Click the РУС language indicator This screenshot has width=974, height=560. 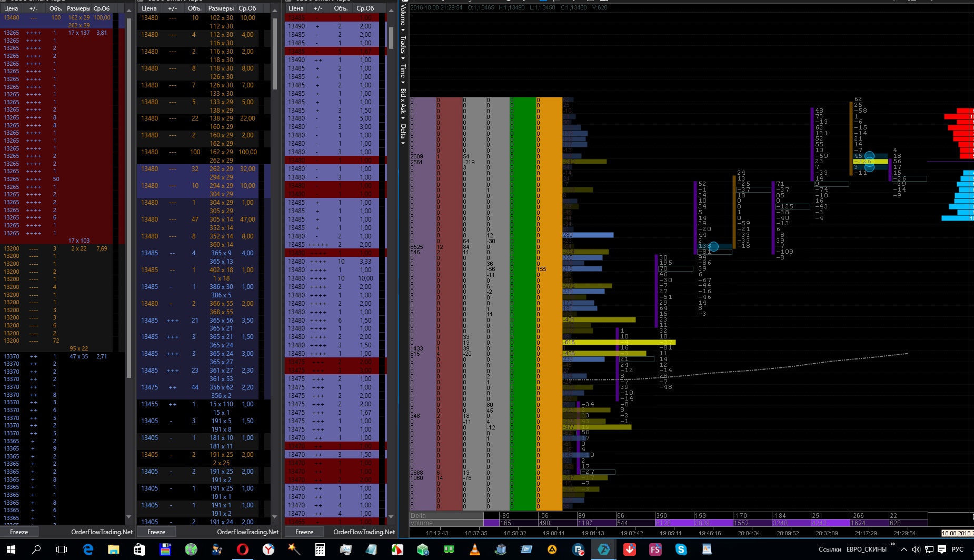(958, 549)
